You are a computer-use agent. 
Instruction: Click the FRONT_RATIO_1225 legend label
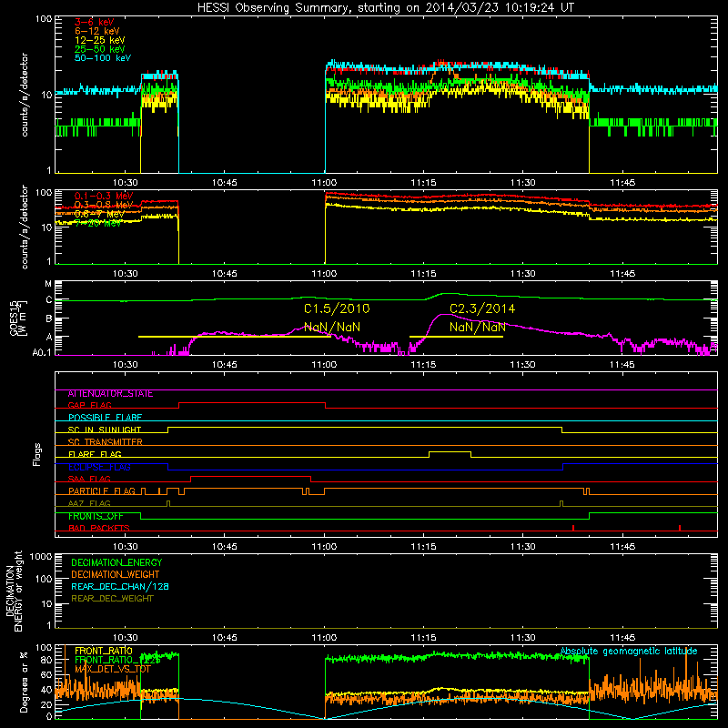tap(117, 660)
